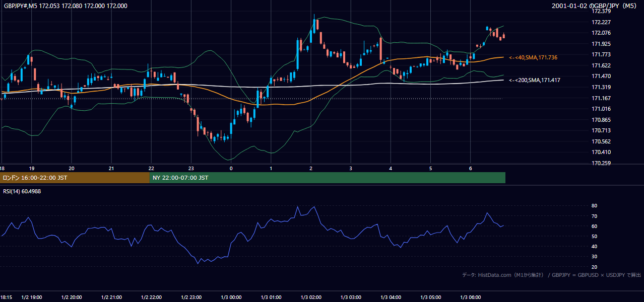Click price axis value 172.379

[x=601, y=11]
